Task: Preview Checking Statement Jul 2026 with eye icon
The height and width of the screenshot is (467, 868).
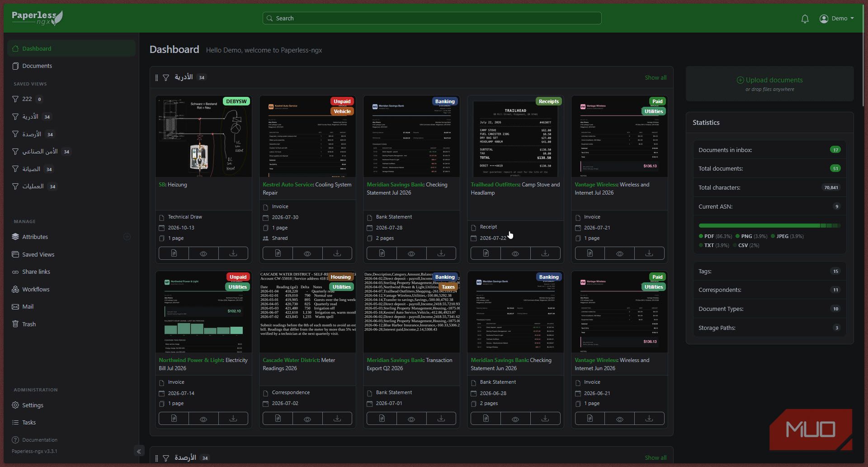Action: 411,253
